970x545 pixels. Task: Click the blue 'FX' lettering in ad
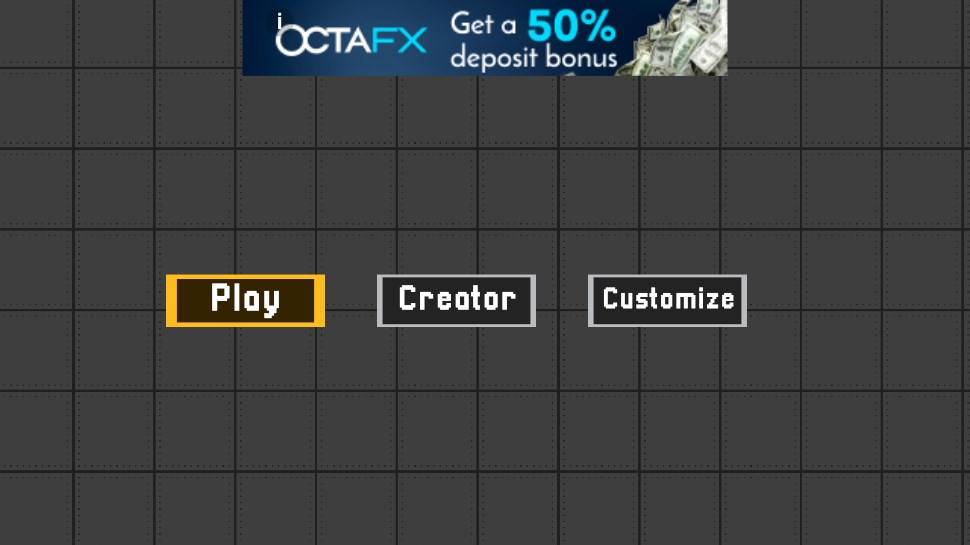(x=400, y=41)
